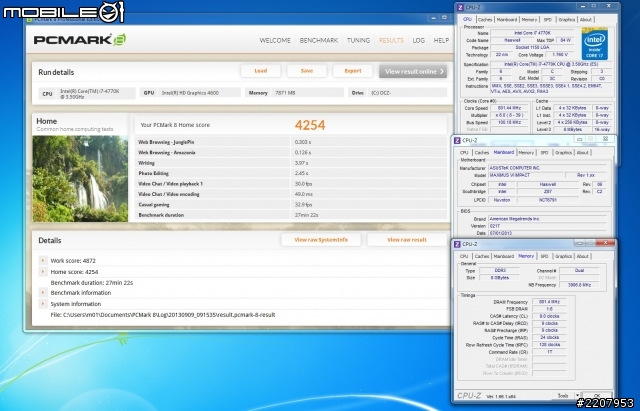This screenshot has height=411, width=640.
Task: Switch to Graphics tab in top CPU-Z window
Action: 567,20
